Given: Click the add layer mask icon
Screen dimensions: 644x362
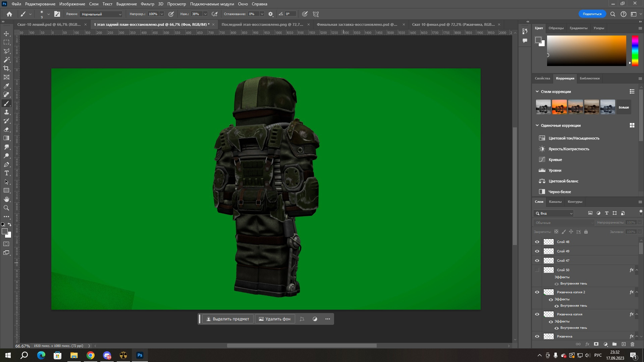Looking at the screenshot, I should [596, 344].
